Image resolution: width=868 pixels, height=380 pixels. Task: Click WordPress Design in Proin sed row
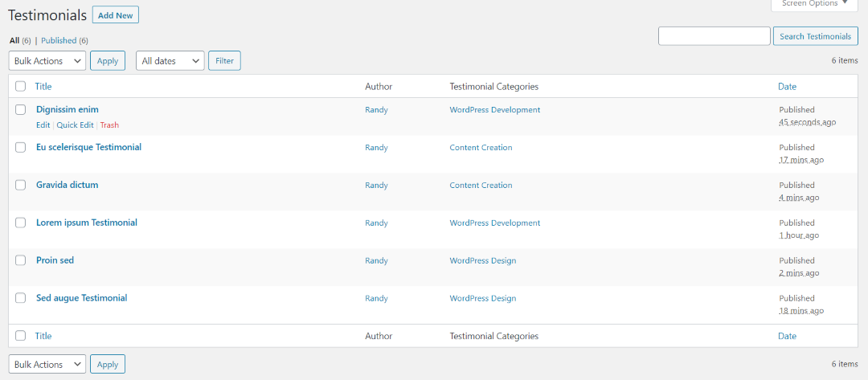483,260
